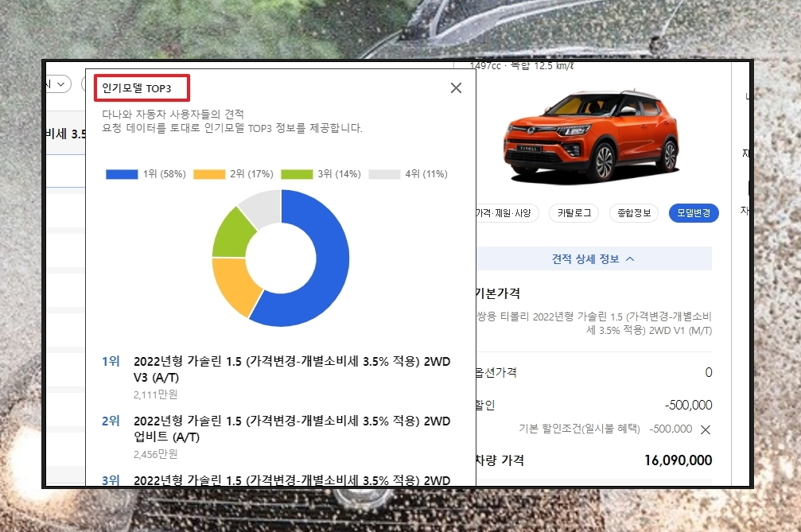Click the 쌍용 티볼리 2022년형 model description
Screen dimensions: 801x532
593,323
